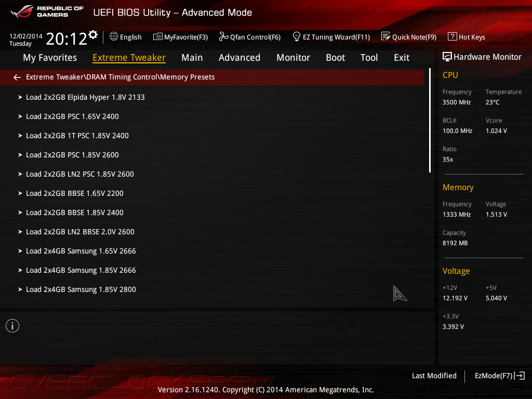
Task: Click the info circle icon
Action: coord(12,326)
